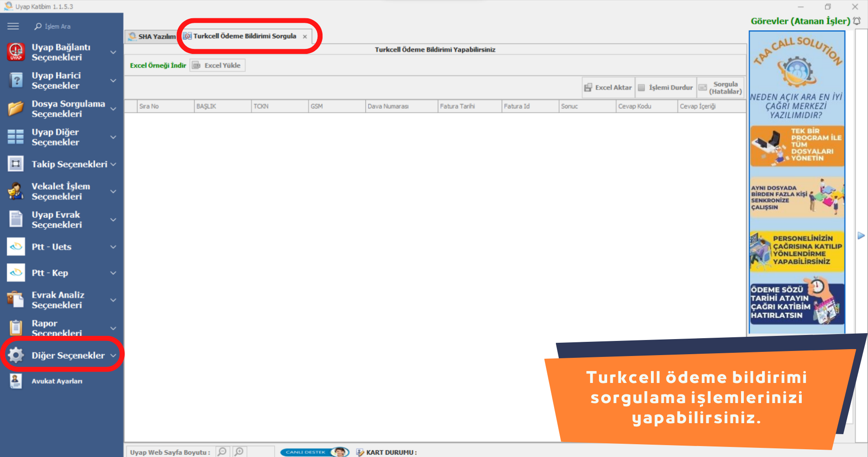Viewport: 868px width, 457px height.
Task: Expand Uyap Diğer Seçenekler chevron
Action: pos(113,137)
